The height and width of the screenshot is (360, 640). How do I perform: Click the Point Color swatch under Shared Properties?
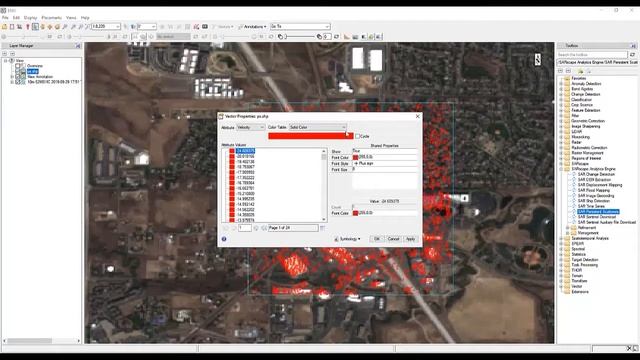point(356,157)
